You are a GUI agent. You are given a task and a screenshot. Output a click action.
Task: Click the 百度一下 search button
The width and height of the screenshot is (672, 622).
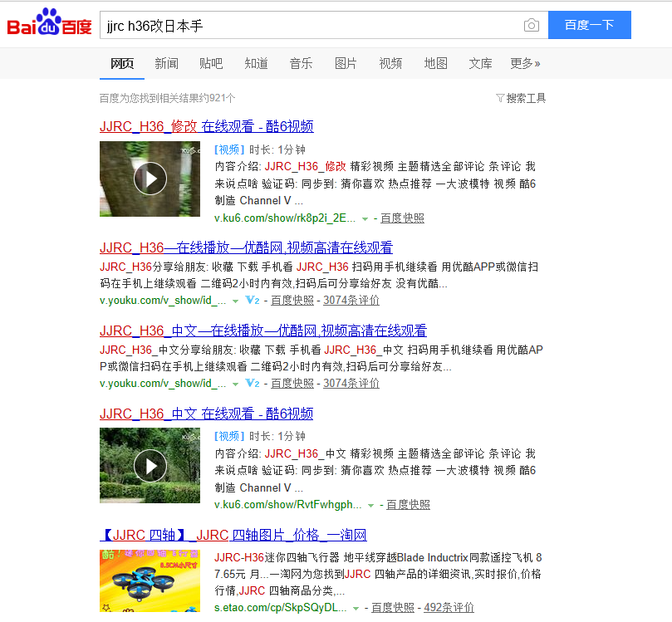(589, 25)
